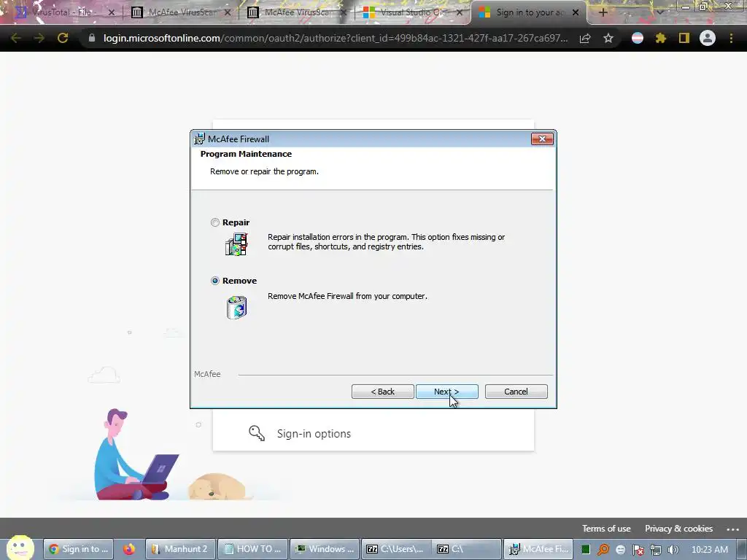
Task: Select the Repair radio button
Action: (x=215, y=222)
